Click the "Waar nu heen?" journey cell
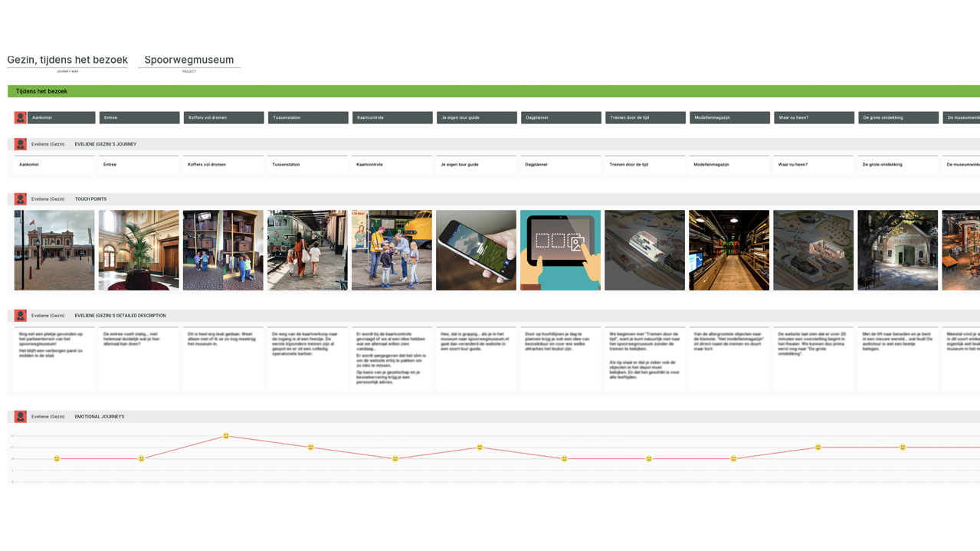Image resolution: width=980 pixels, height=551 pixels. tap(812, 164)
